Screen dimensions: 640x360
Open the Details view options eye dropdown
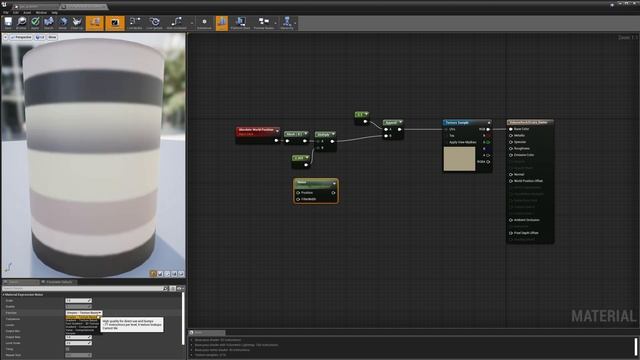click(x=180, y=289)
